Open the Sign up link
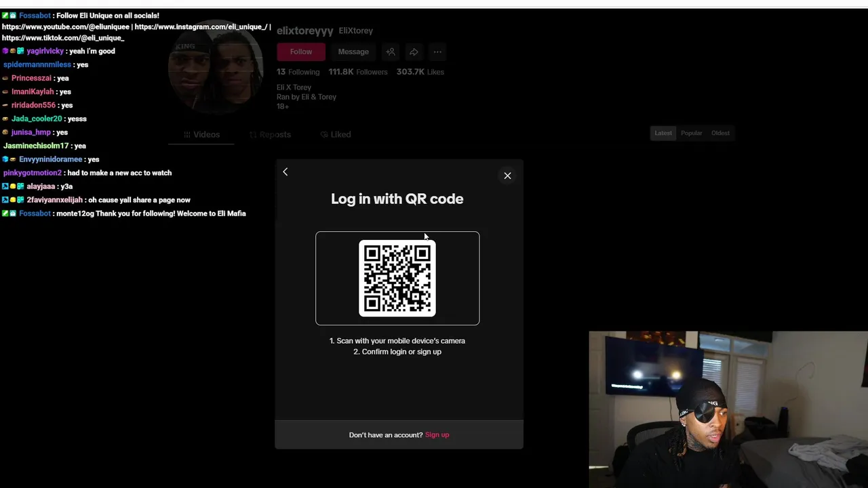The width and height of the screenshot is (868, 488). pos(437,435)
